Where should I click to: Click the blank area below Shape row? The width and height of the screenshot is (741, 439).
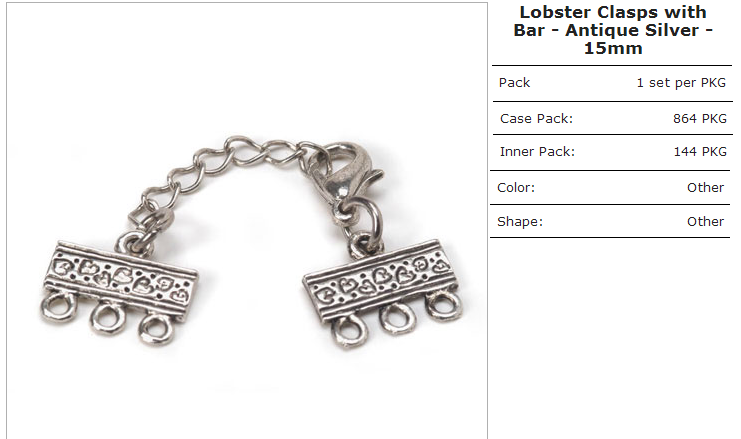pos(612,338)
